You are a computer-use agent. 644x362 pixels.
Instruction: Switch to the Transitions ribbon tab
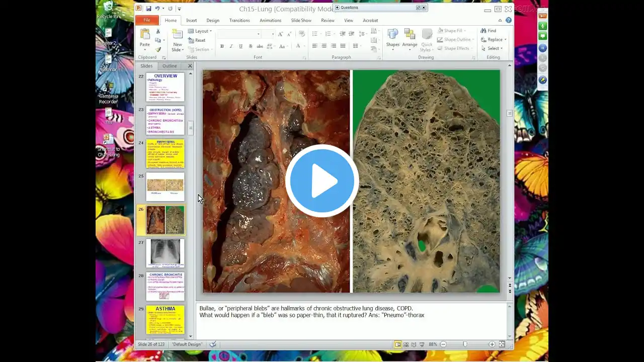(239, 21)
